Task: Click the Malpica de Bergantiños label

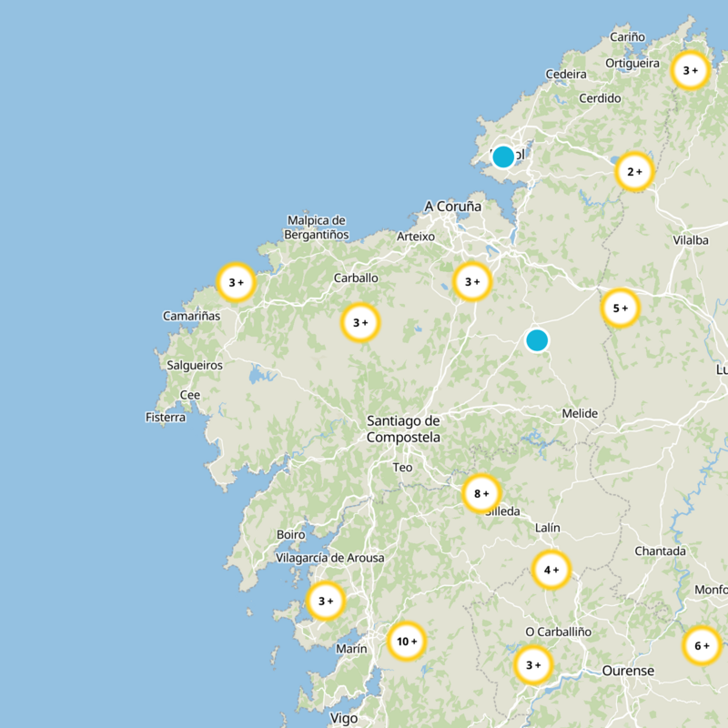Action: pyautogui.click(x=316, y=227)
